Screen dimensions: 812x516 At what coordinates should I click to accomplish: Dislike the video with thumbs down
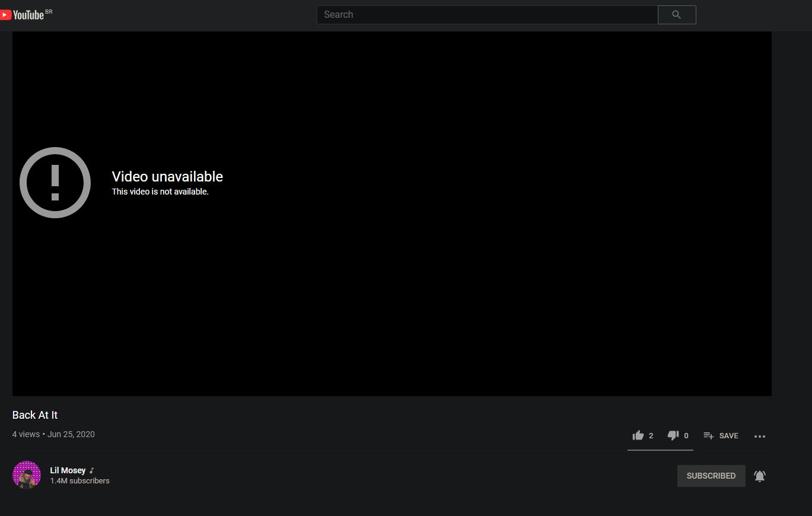[673, 435]
